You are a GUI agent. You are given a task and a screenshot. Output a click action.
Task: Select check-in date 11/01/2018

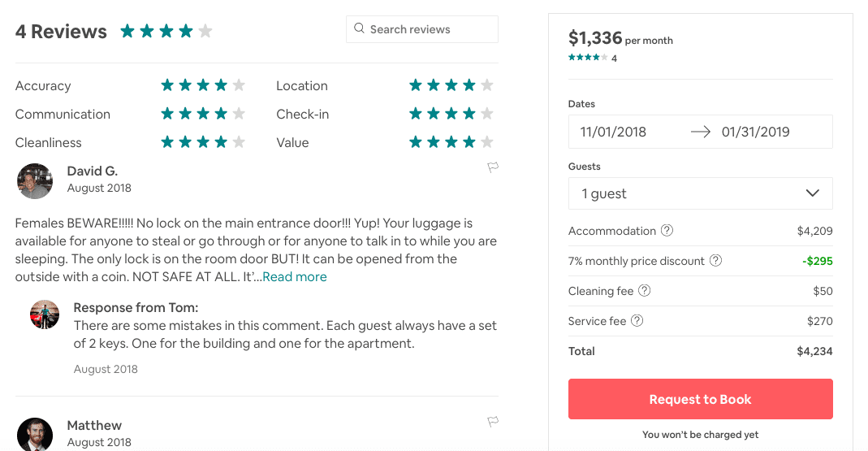[613, 132]
